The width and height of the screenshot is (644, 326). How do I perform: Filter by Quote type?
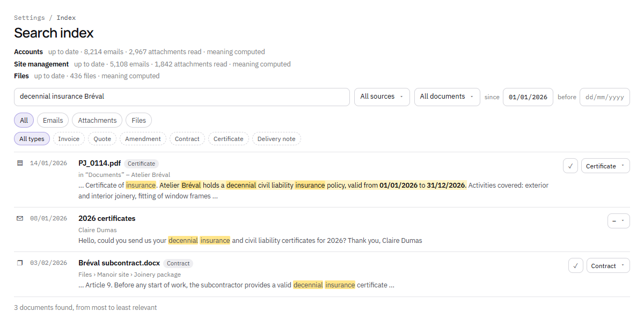(x=103, y=139)
